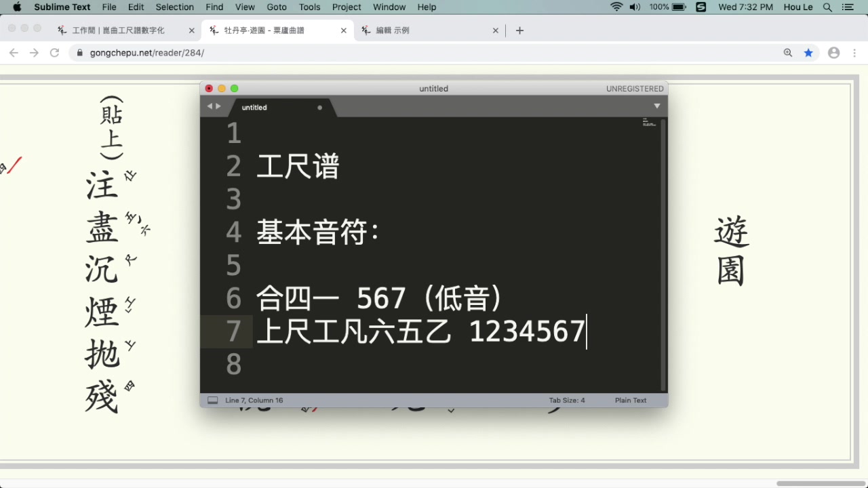Click the battery status indicator

(668, 7)
